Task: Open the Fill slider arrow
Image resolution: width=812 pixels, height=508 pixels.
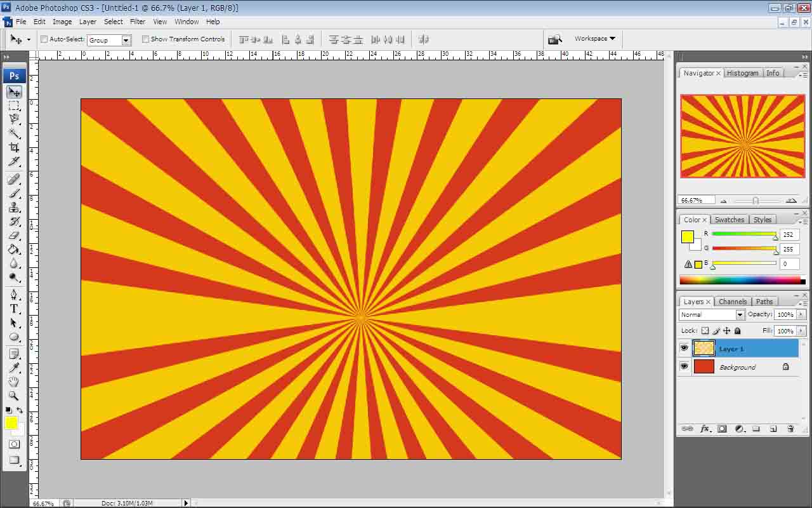Action: point(802,331)
